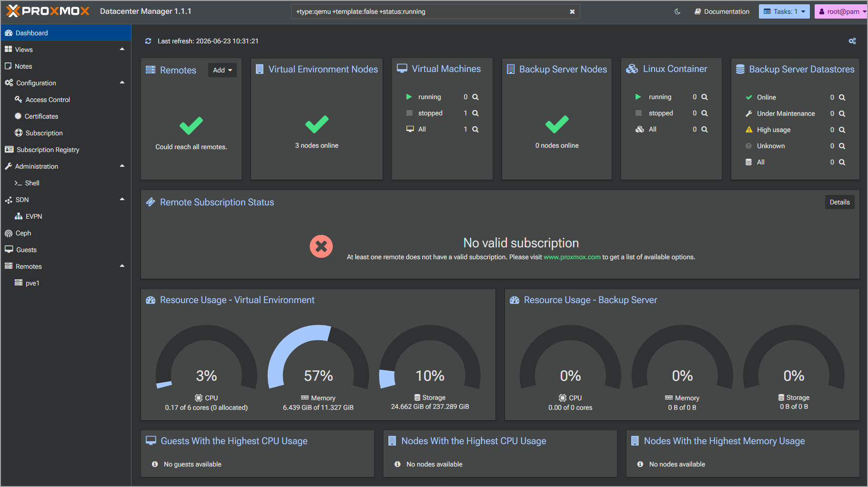Open Access Control settings
This screenshot has height=487, width=868.
pos(66,100)
